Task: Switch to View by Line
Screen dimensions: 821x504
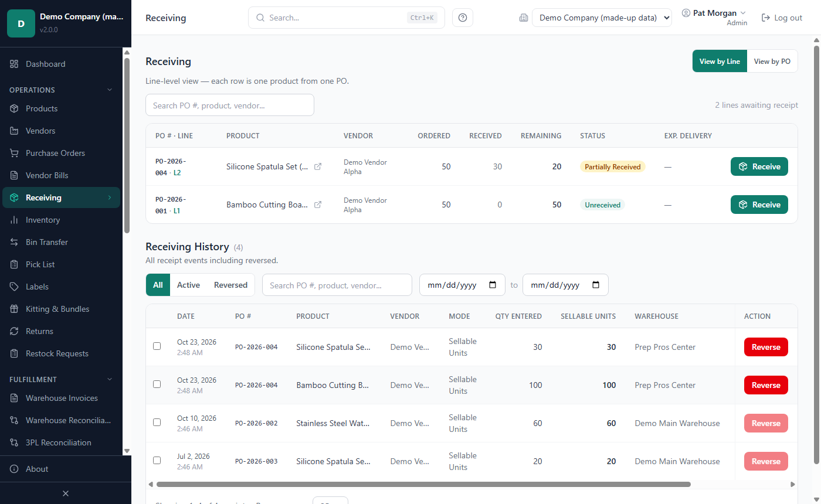Action: tap(720, 61)
